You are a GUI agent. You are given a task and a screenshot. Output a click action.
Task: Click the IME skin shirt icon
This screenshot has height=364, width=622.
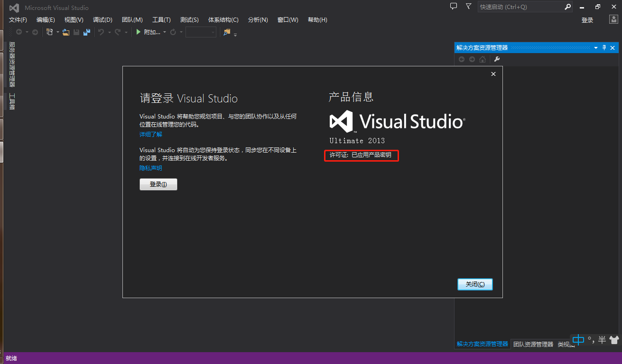614,340
